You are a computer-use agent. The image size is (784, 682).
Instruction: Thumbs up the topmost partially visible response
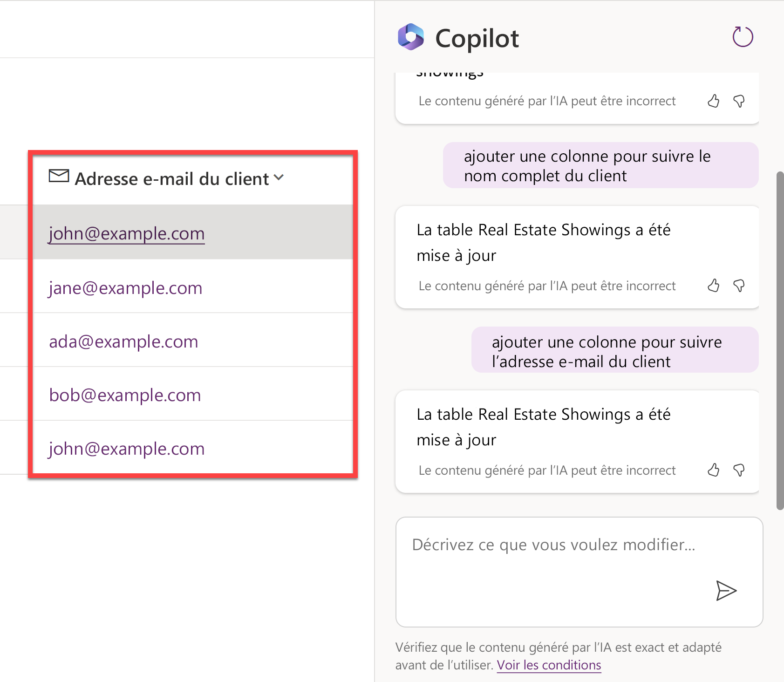[713, 101]
